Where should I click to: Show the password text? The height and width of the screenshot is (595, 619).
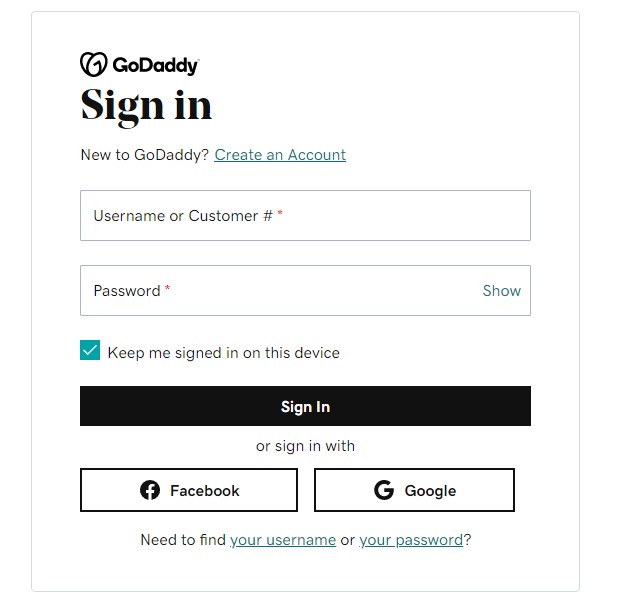[502, 291]
